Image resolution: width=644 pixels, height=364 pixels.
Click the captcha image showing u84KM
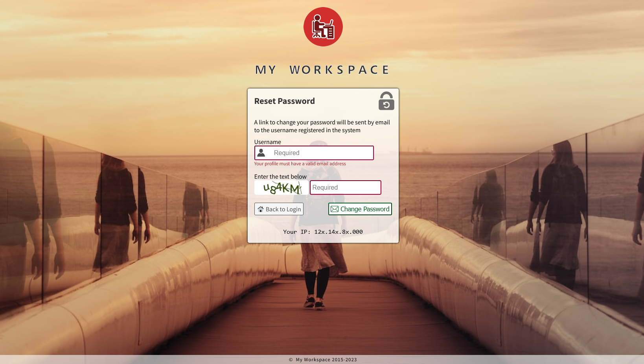coord(281,187)
